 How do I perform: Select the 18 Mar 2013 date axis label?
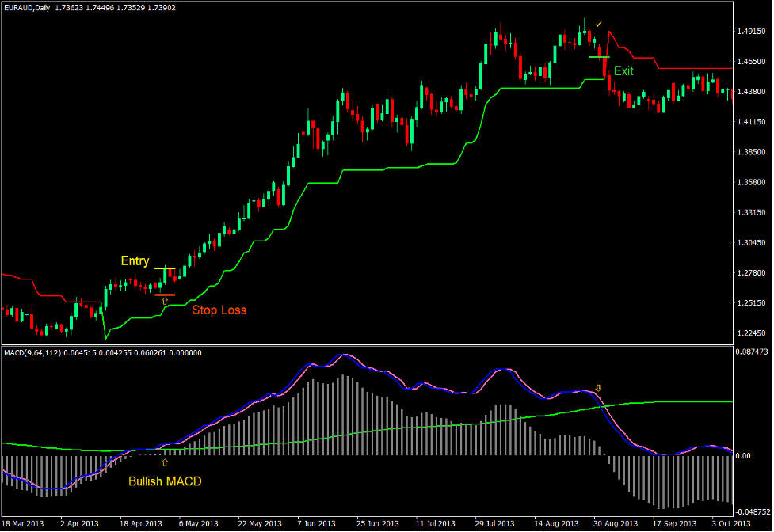21,523
